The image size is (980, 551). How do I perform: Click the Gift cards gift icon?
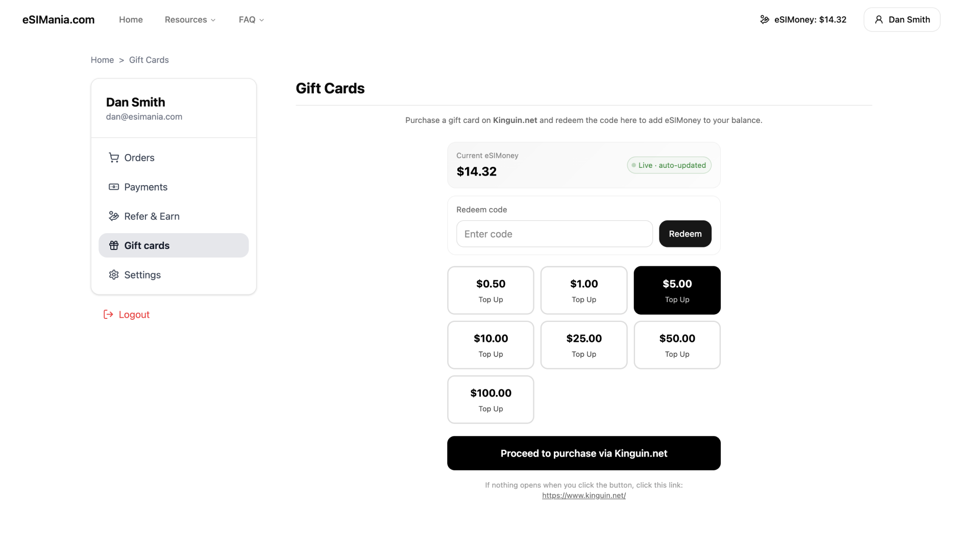pos(113,245)
